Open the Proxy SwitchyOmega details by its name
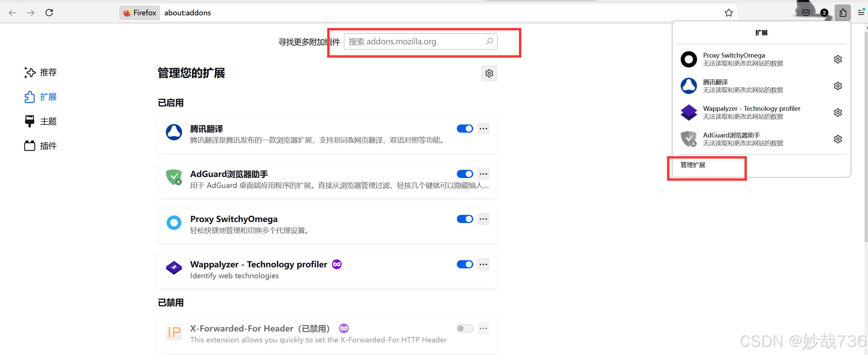This screenshot has width=868, height=355. 234,219
